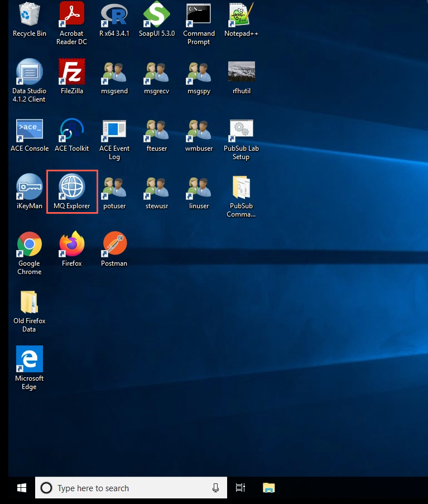Launch ACE Console shortcut
The image size is (428, 504).
coord(29,135)
